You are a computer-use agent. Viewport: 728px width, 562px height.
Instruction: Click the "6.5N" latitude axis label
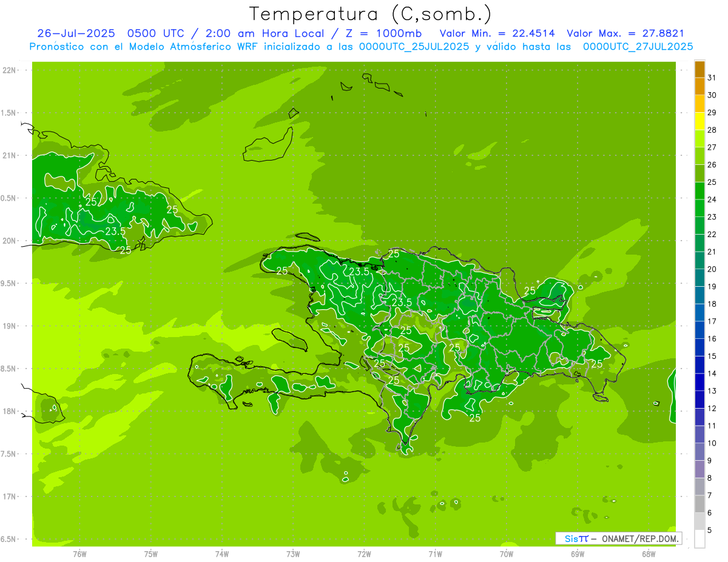point(8,539)
